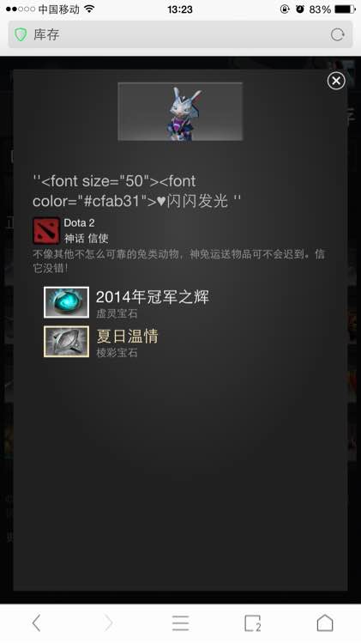Tap the 夏日温情 prismatic gem icon

(67, 342)
